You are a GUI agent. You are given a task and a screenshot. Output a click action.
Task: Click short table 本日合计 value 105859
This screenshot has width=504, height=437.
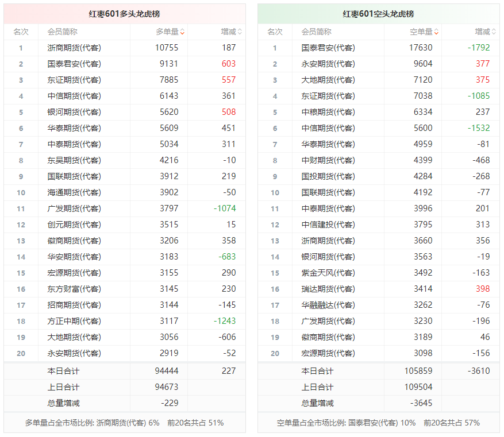pos(418,371)
